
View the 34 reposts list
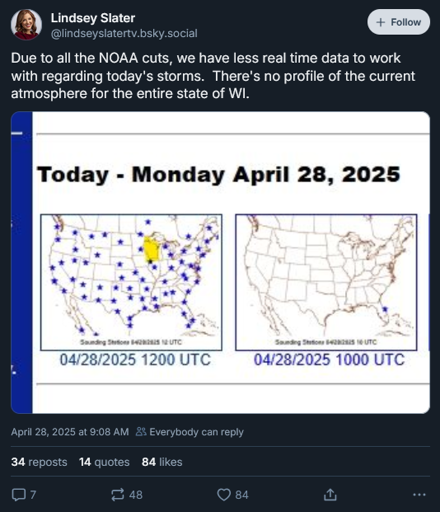tap(39, 462)
